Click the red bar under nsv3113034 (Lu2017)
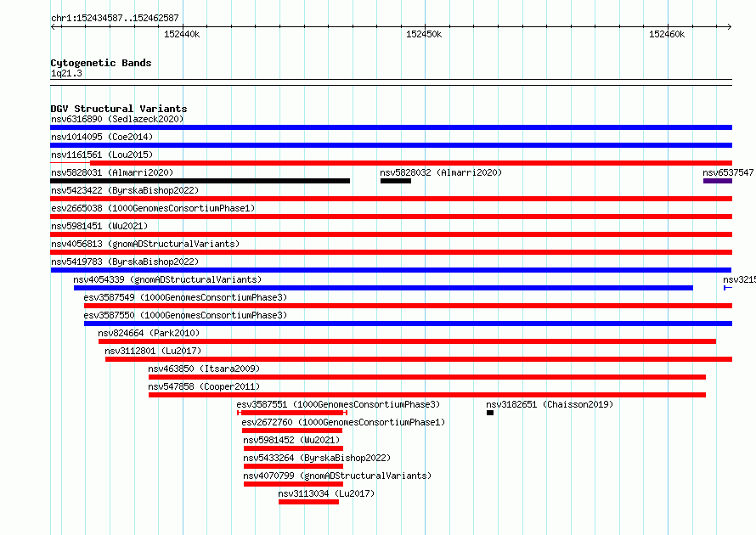756x535 pixels. point(308,502)
